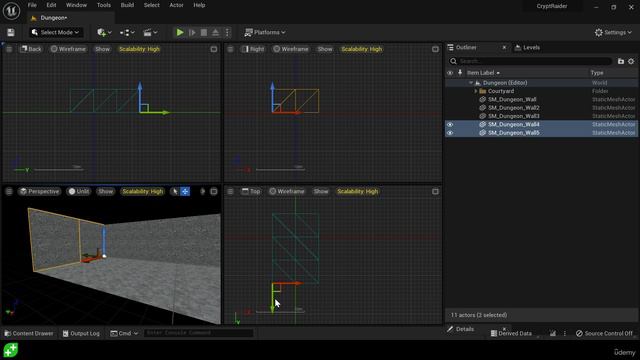The height and width of the screenshot is (360, 640).
Task: Open the Actor menu
Action: pos(176,5)
